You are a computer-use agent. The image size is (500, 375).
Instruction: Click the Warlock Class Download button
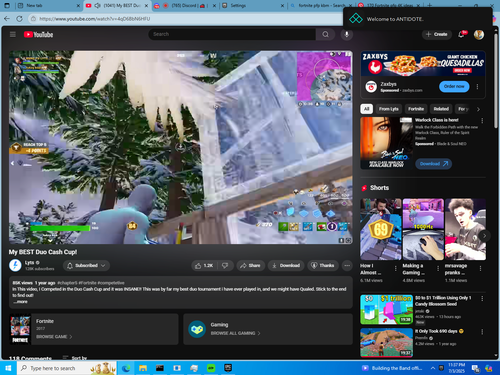(433, 164)
